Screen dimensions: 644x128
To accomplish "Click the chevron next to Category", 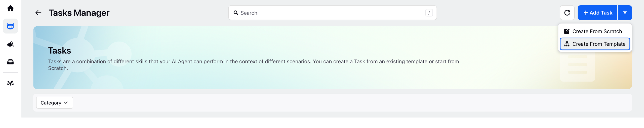I will [x=66, y=103].
